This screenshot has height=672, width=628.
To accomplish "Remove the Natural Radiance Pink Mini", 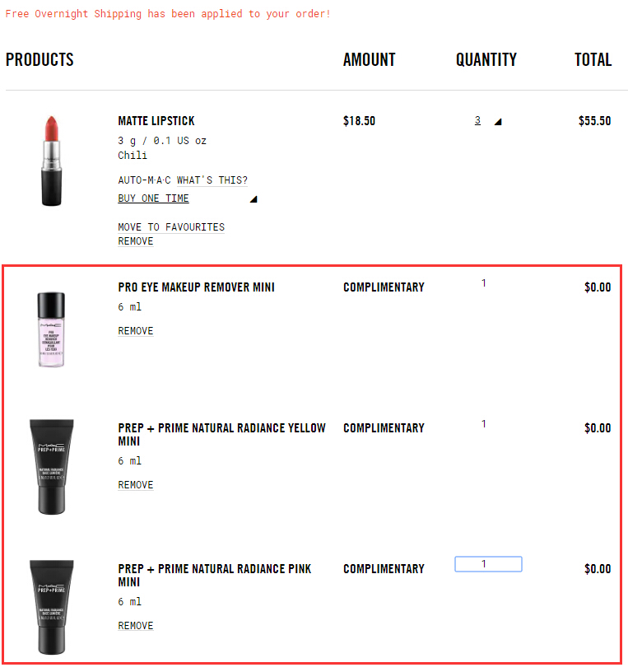I will point(136,626).
